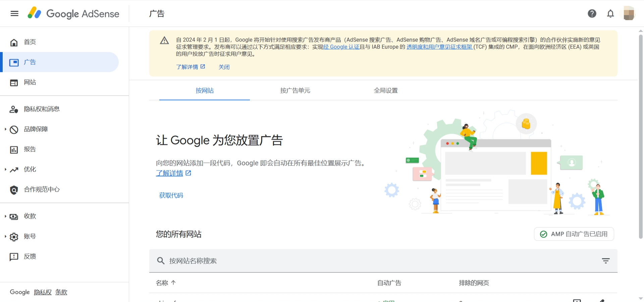The height and width of the screenshot is (302, 644).
Task: Click the external-link icon beside hero 了解详情
Action: 188,173
